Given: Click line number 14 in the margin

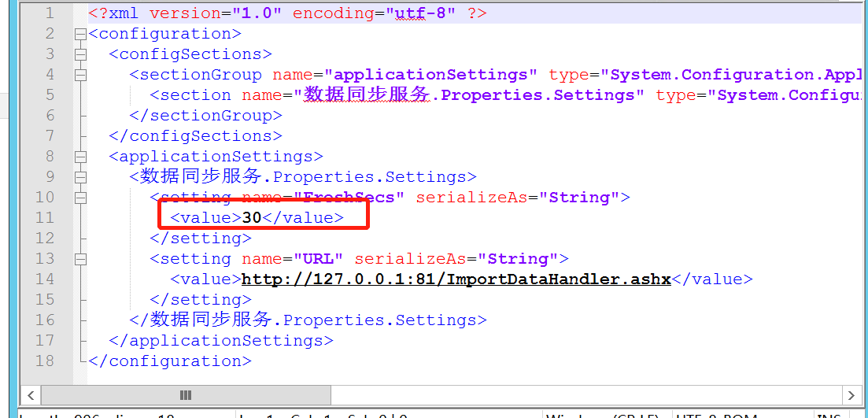Looking at the screenshot, I should coord(45,279).
